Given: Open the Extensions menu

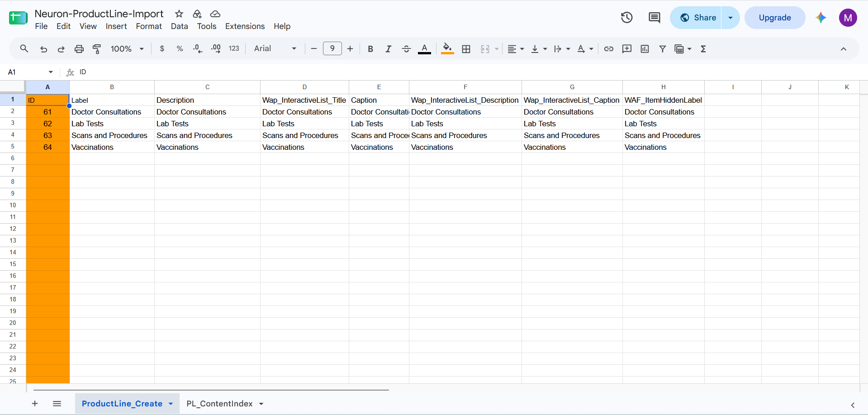Looking at the screenshot, I should click(245, 26).
